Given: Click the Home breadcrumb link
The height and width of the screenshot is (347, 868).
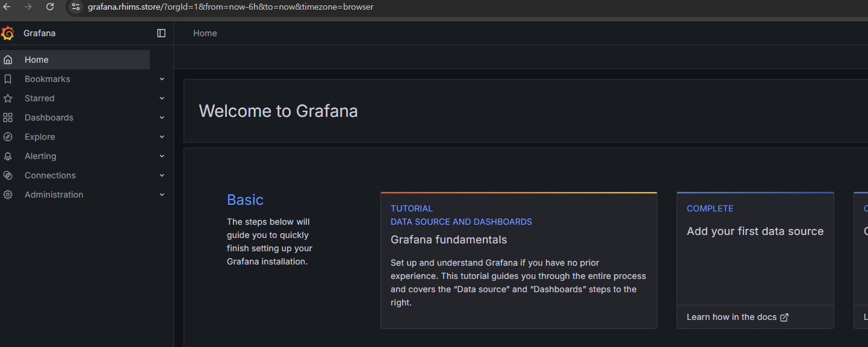Looking at the screenshot, I should [x=205, y=33].
